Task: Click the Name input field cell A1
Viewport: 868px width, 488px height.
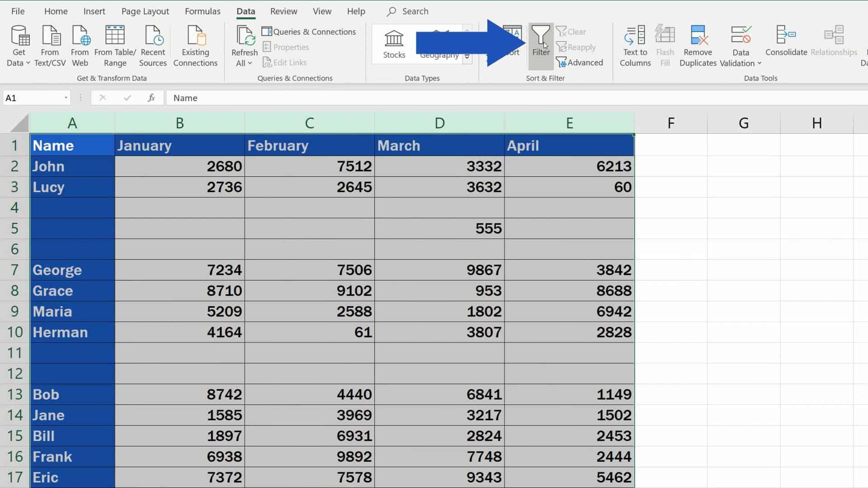Action: tap(71, 145)
